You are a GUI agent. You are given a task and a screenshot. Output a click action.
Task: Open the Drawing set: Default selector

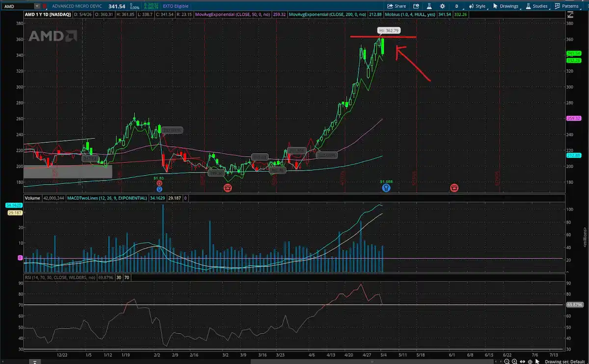click(564, 361)
